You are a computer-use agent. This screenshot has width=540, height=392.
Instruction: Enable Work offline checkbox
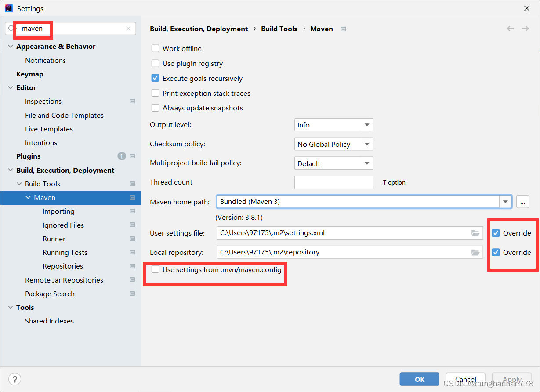point(155,48)
